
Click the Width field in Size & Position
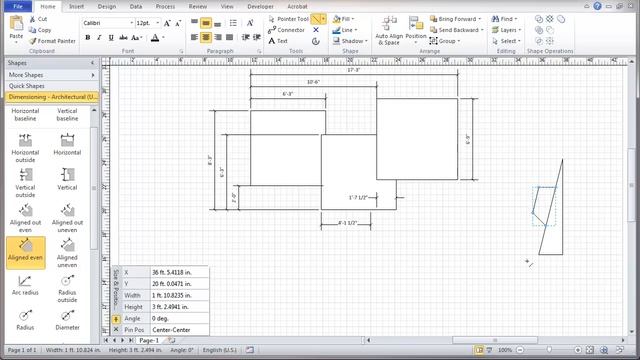(179, 295)
